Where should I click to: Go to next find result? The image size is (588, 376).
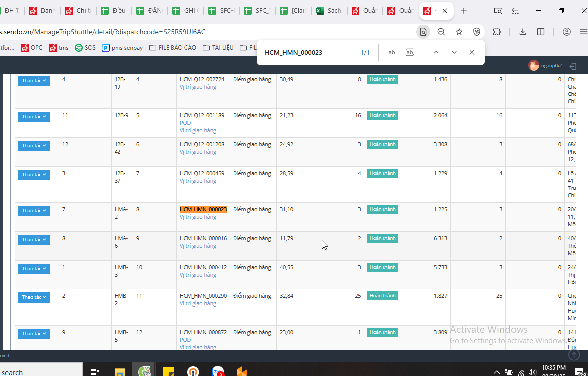tap(454, 52)
